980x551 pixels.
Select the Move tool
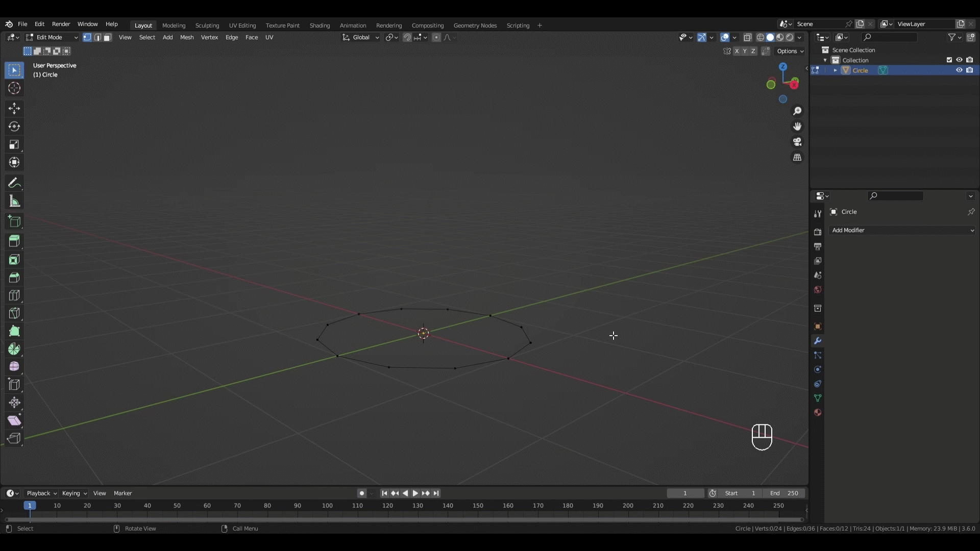click(14, 108)
